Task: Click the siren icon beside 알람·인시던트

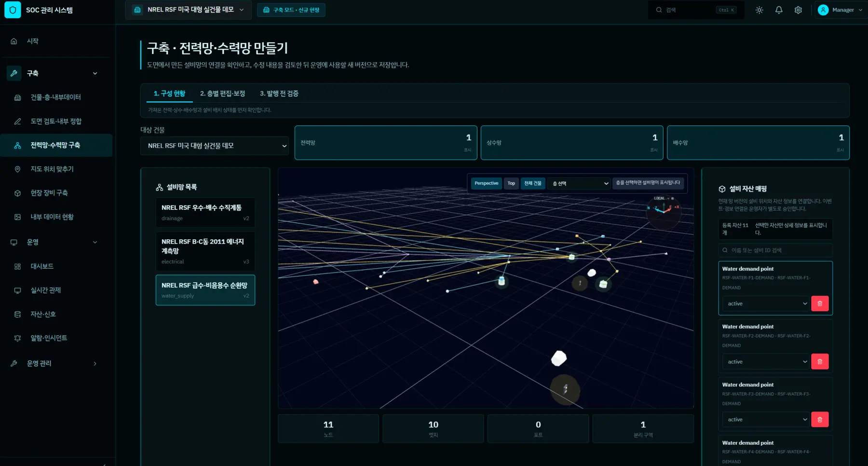Action: point(18,338)
